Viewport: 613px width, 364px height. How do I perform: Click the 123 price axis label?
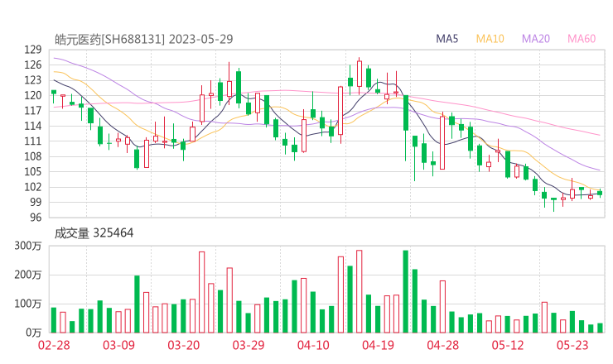pos(33,80)
